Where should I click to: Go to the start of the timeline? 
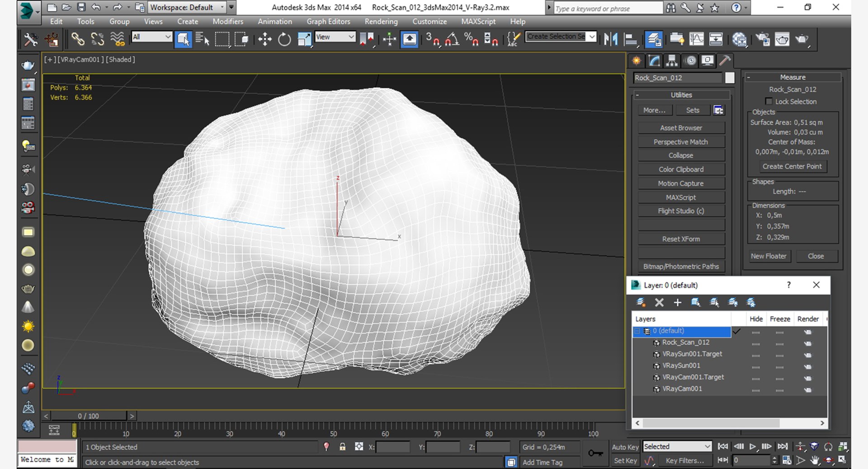click(723, 446)
